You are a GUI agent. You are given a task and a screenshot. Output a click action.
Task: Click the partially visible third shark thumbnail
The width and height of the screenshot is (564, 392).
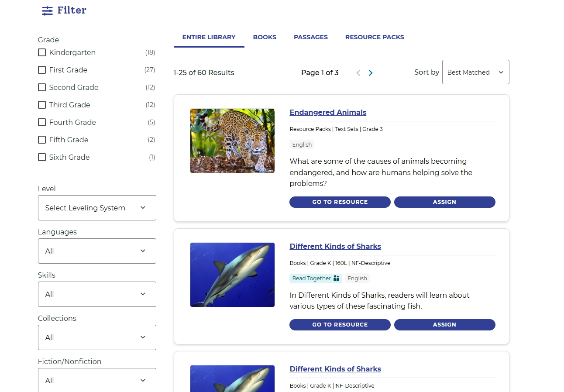[232, 378]
